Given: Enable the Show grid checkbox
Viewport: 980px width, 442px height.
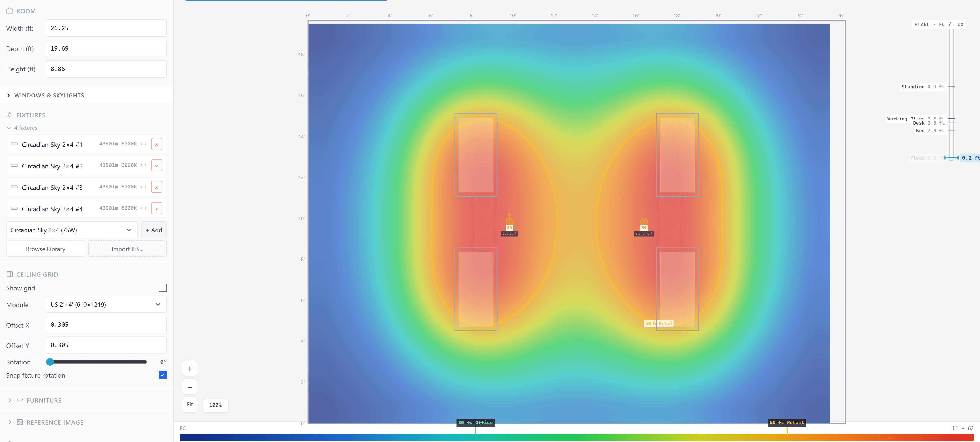Looking at the screenshot, I should pos(163,288).
